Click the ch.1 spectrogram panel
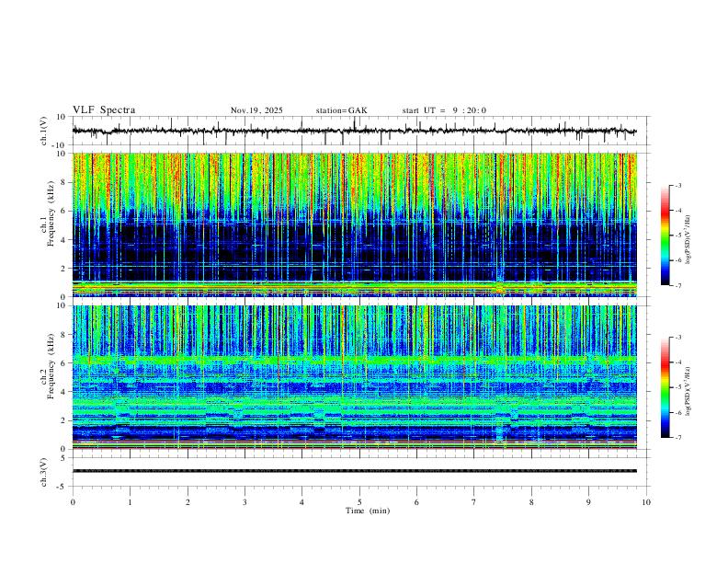This screenshot has width=728, height=563. [355, 224]
